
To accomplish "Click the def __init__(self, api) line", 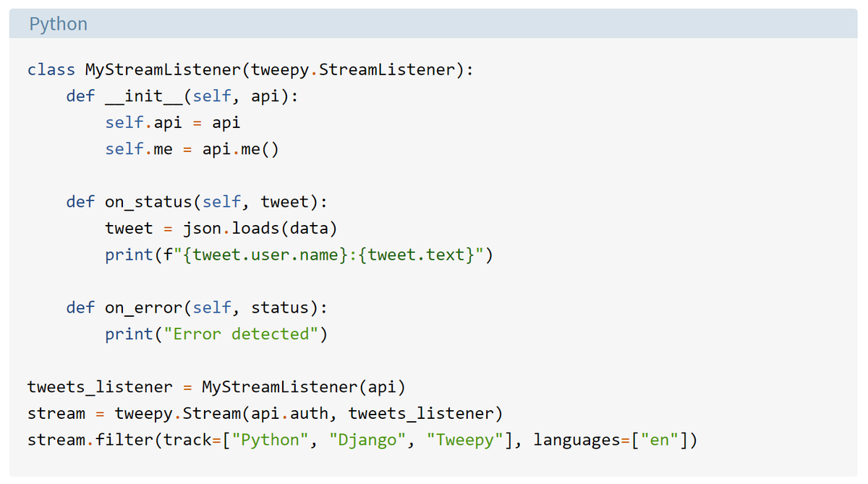I will click(x=182, y=96).
